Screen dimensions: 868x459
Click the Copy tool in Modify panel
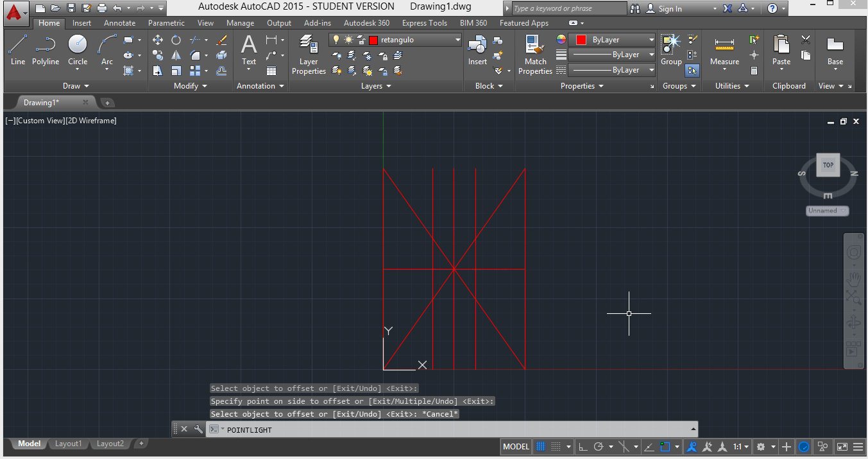point(158,55)
